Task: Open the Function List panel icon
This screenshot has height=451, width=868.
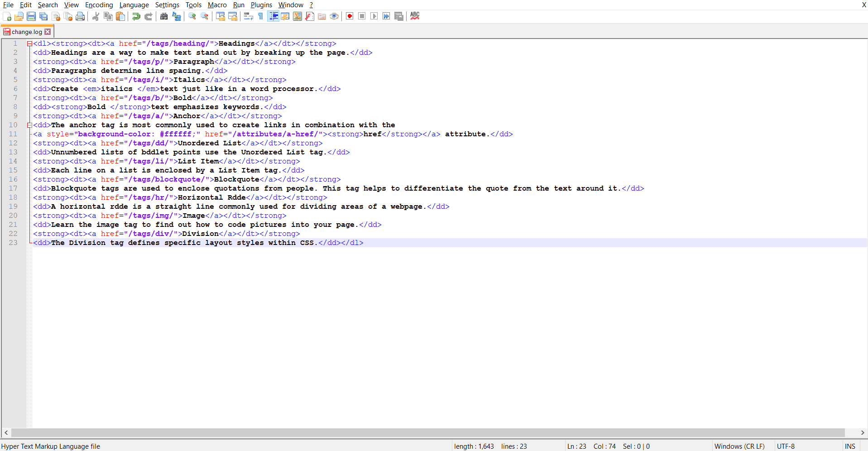Action: [x=310, y=16]
